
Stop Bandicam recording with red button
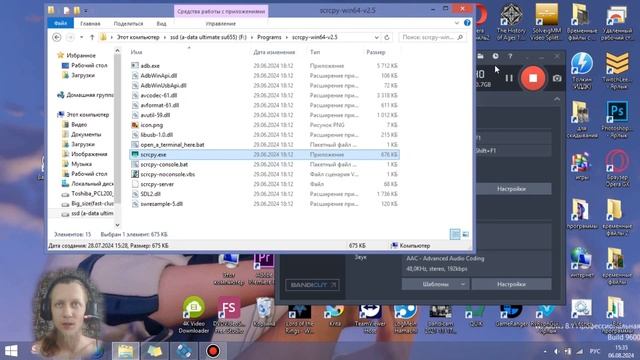(533, 78)
